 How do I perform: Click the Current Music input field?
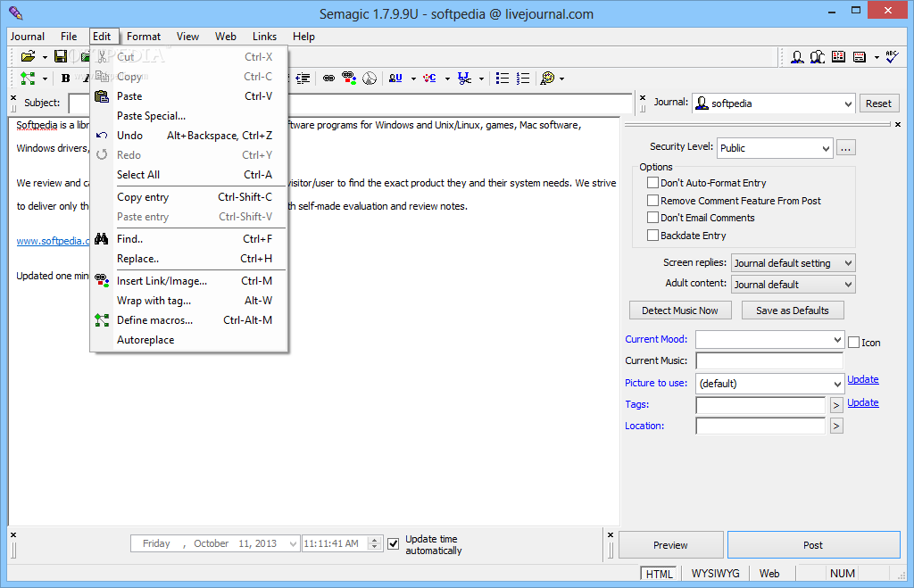click(769, 360)
